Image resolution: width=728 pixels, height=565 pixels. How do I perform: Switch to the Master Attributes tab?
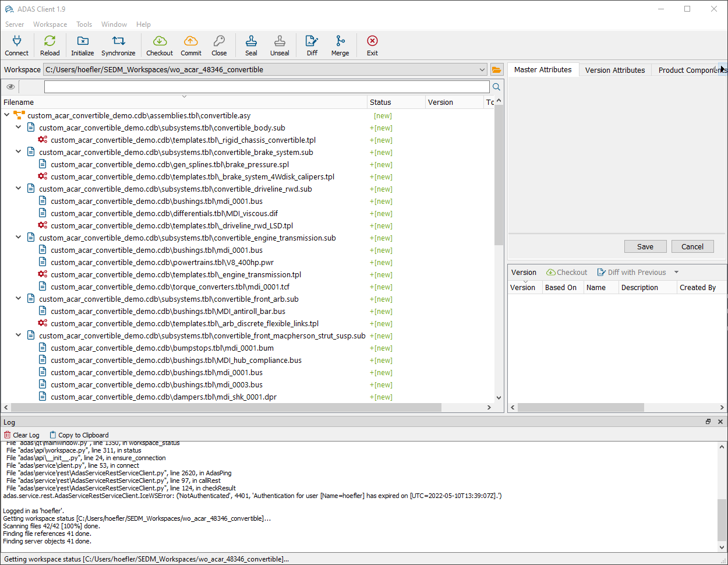point(543,69)
